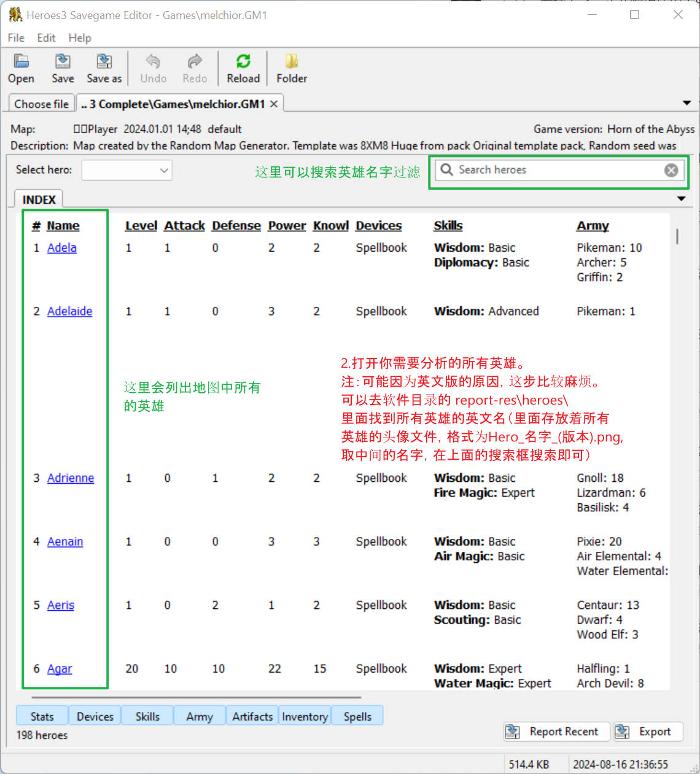This screenshot has height=774, width=700.
Task: Click Adrienne's 'Fire Magic: Expert' skill text
Action: click(x=484, y=493)
